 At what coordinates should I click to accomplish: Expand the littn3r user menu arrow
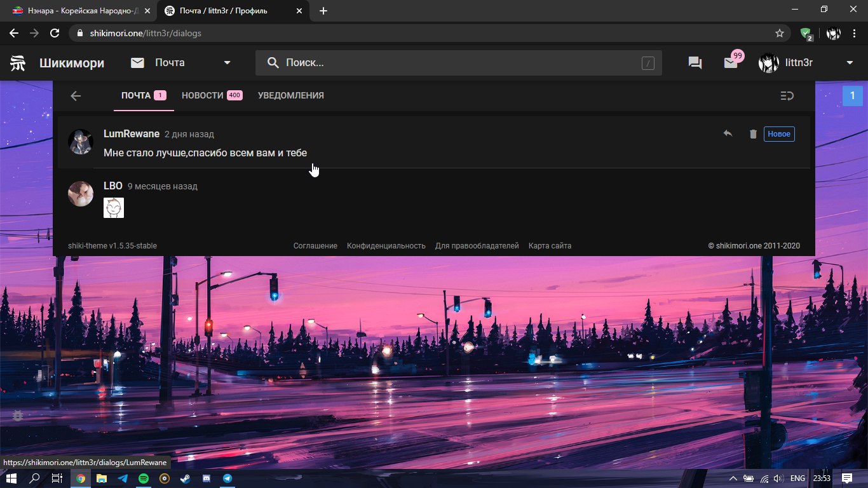(x=850, y=63)
